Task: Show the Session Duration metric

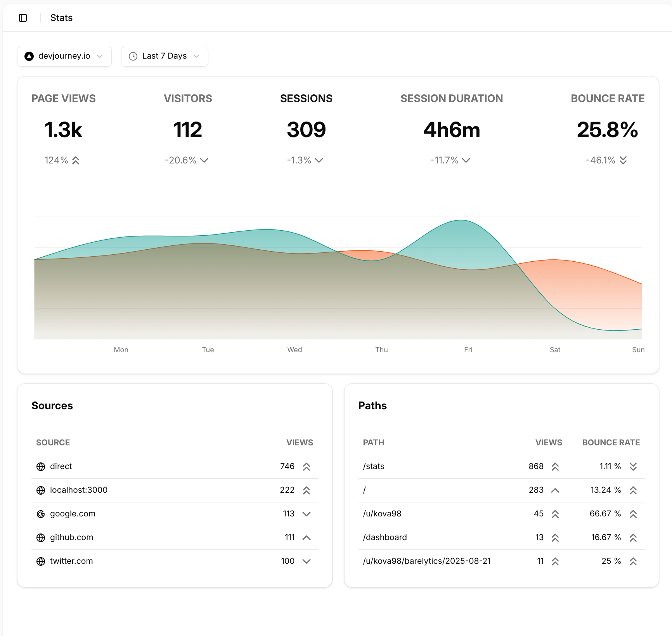Action: (x=451, y=99)
